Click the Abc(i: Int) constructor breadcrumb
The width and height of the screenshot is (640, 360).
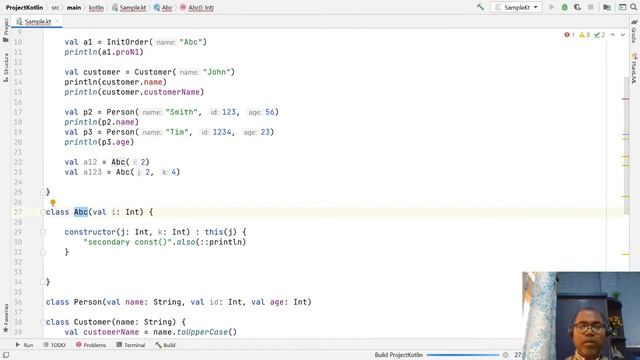click(197, 7)
